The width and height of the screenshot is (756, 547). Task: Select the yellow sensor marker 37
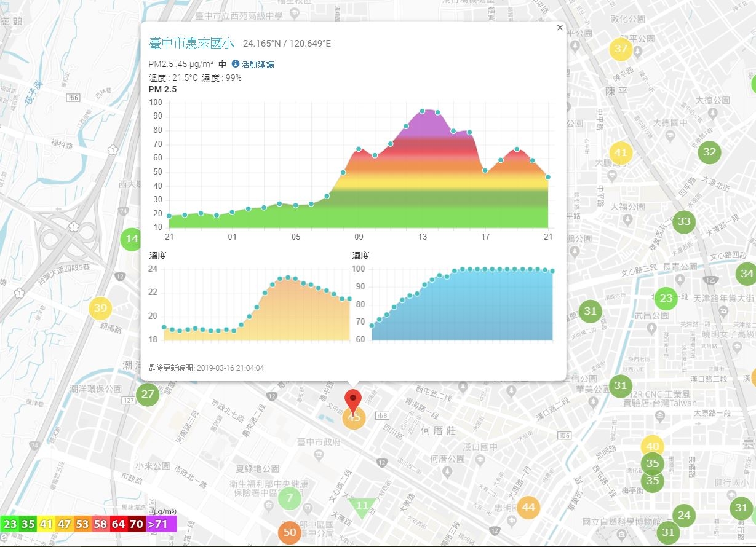pyautogui.click(x=621, y=49)
